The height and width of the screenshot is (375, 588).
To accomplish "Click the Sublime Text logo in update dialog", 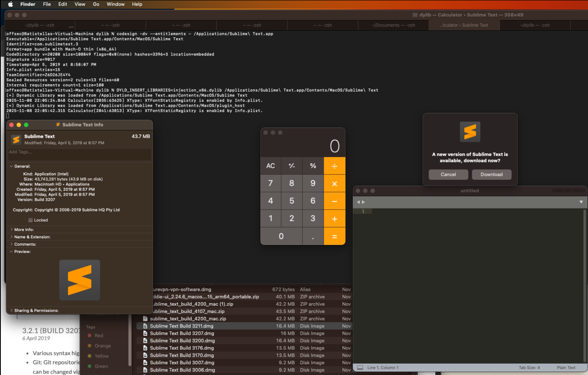I will tap(470, 132).
